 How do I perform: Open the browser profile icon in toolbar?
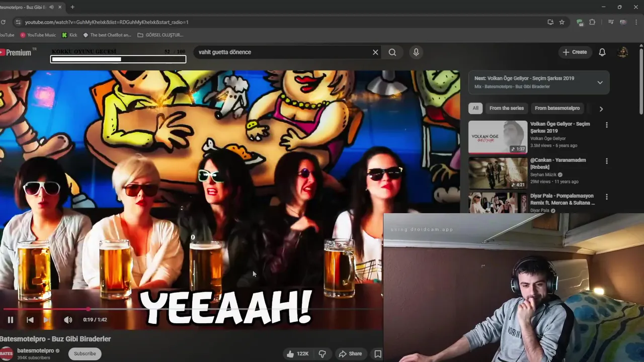[x=623, y=22]
